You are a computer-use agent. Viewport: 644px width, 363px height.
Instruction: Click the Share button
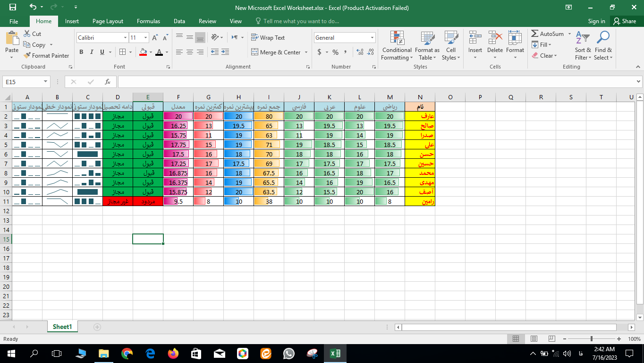(624, 21)
